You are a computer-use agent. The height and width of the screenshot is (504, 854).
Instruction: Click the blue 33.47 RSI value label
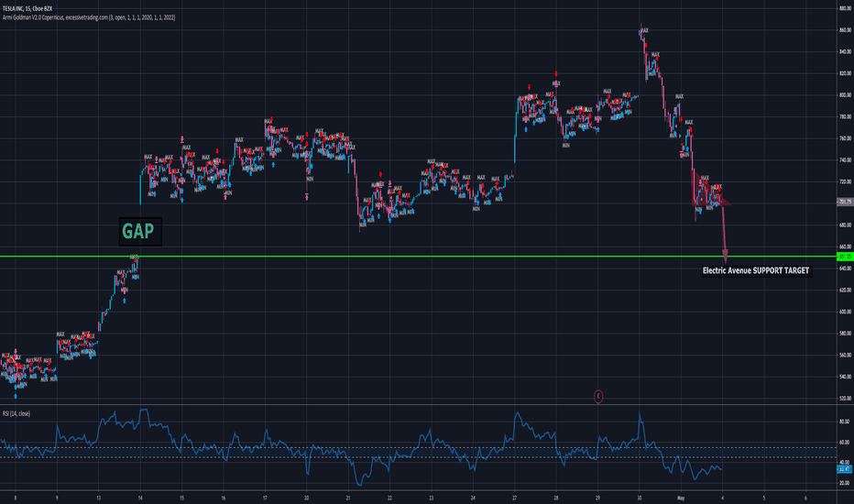tap(845, 468)
